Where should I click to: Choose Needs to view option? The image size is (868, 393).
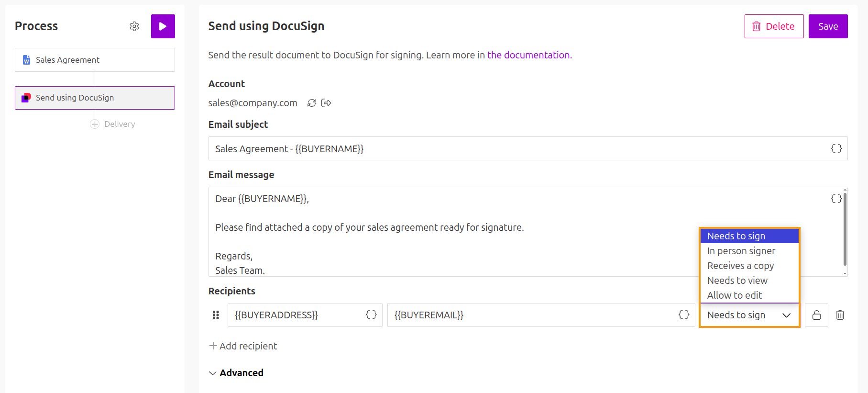(749, 281)
